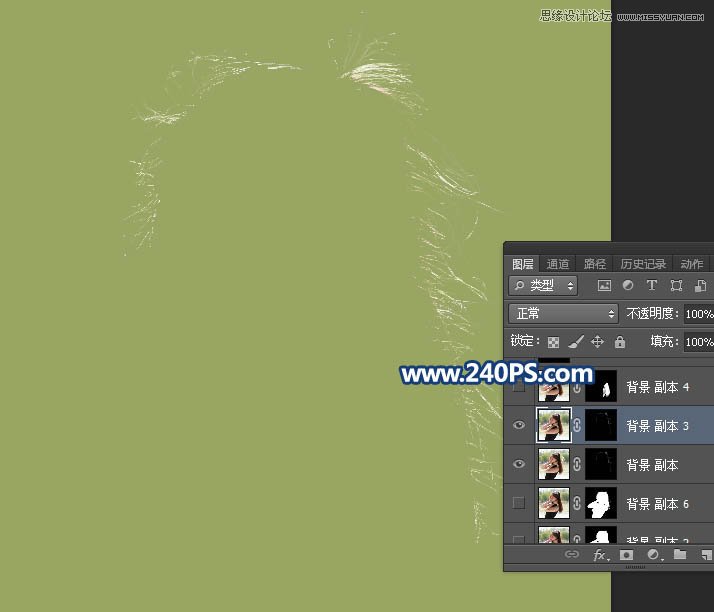Create a new group folder
This screenshot has width=714, height=612.
pos(680,554)
